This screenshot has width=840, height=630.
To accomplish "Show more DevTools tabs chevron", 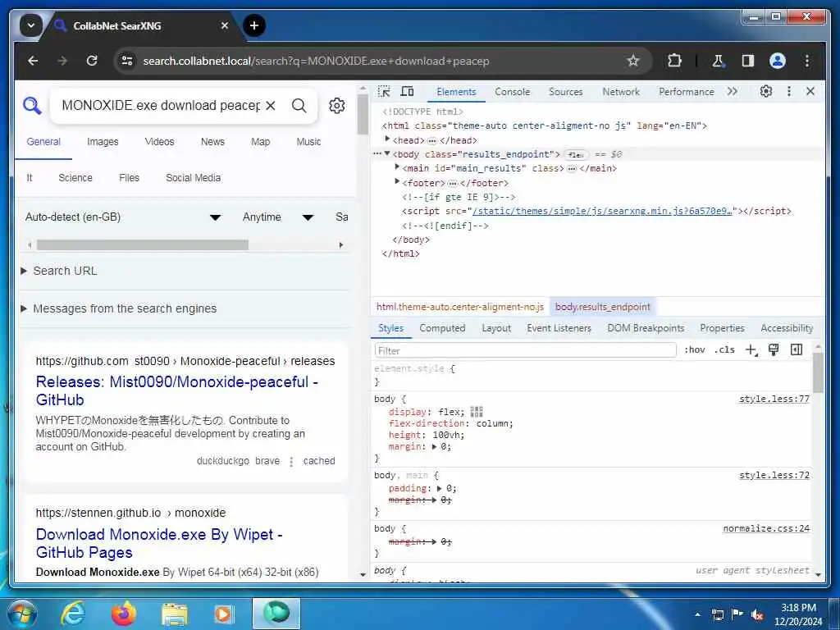I will click(733, 91).
